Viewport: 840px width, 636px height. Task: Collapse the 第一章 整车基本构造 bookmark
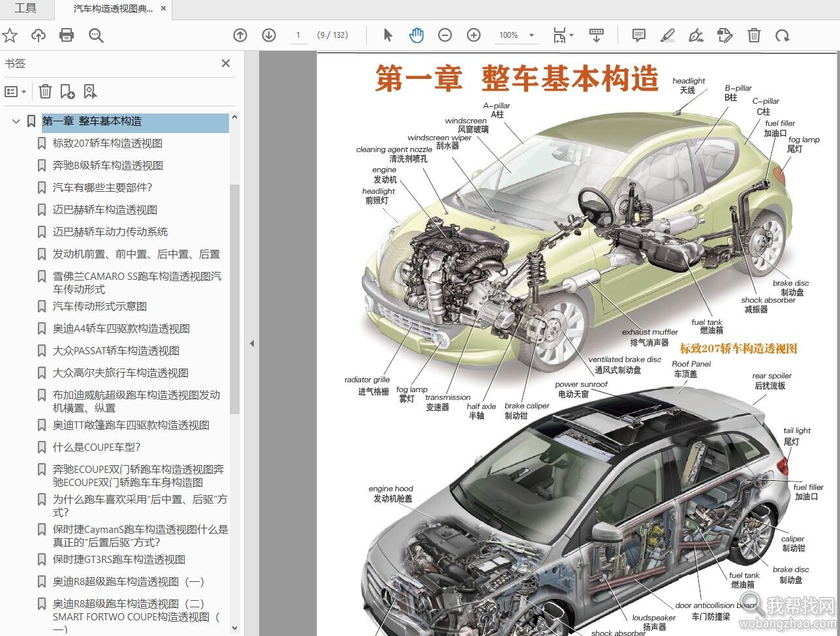[16, 121]
